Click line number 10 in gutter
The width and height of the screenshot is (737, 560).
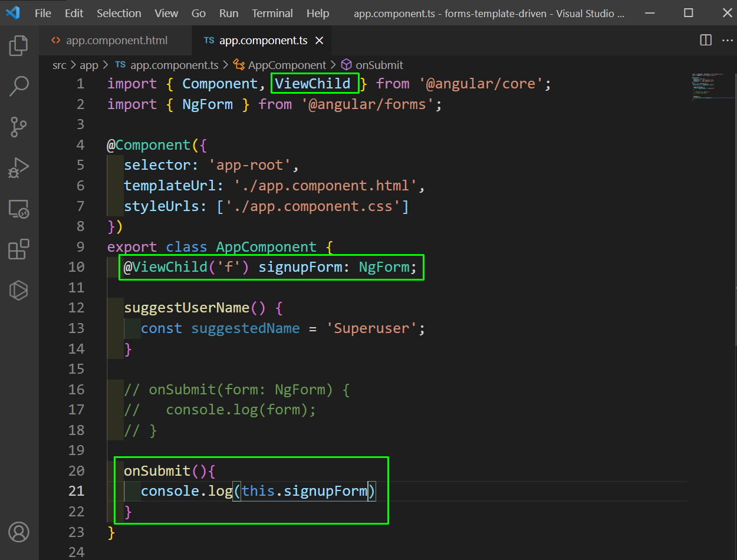(x=76, y=267)
